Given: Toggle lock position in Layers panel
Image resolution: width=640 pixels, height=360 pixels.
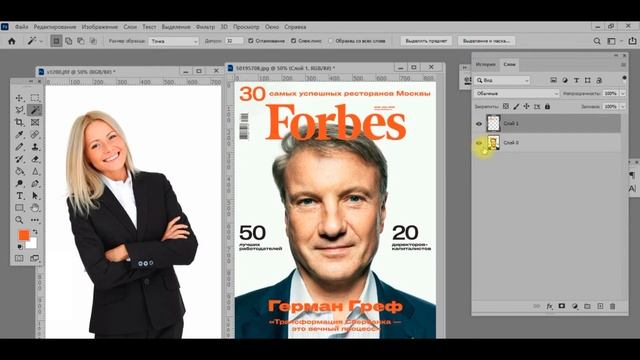Looking at the screenshot, I should (x=527, y=107).
